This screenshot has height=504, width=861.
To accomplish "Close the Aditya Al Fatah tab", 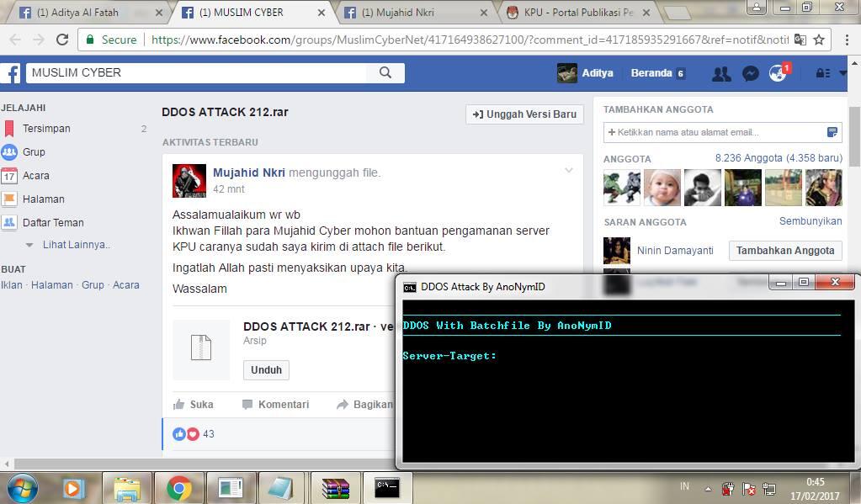I will click(x=159, y=12).
